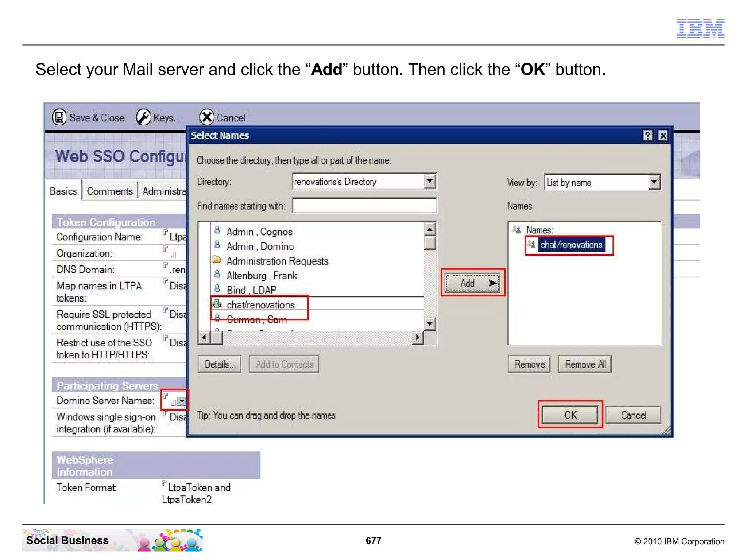Click Cancel in Select Names dialog
Screen dimensions: 747x560
point(633,415)
